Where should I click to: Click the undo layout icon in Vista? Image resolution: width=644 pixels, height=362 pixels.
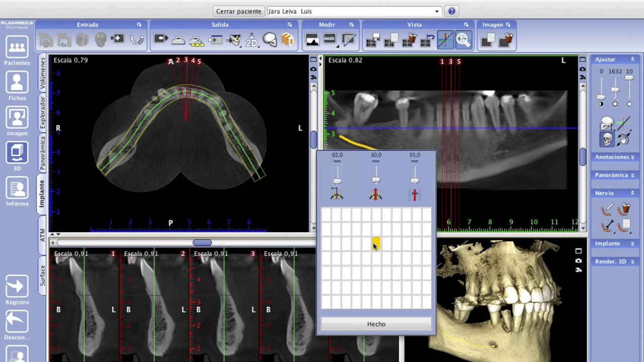point(427,40)
